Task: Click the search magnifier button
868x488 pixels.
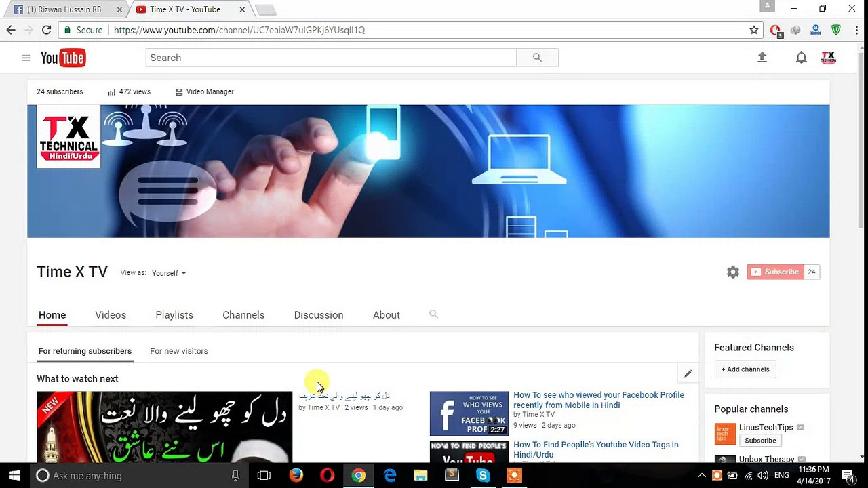Action: point(537,58)
